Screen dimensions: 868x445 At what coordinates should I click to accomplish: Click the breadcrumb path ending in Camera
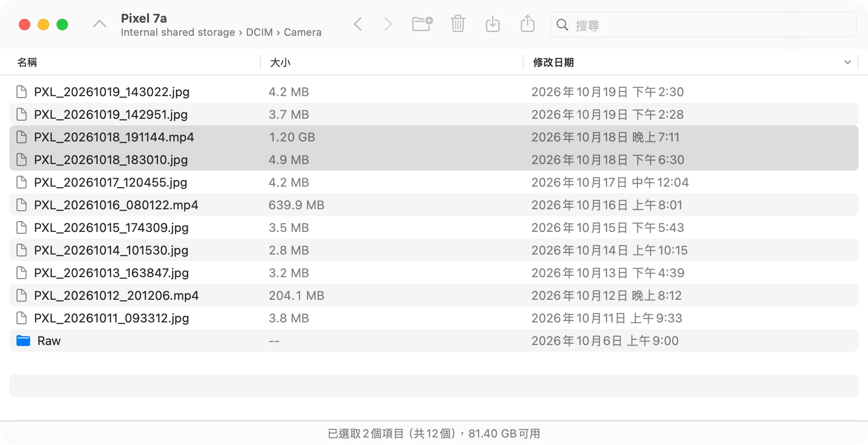pyautogui.click(x=221, y=32)
